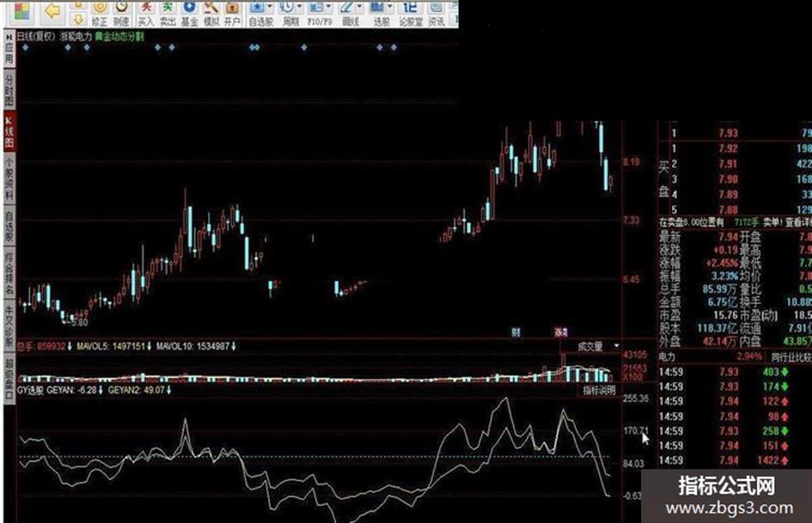Click the colorful home icon in toolbar
Screen dimensions: 812x523
click(x=21, y=11)
